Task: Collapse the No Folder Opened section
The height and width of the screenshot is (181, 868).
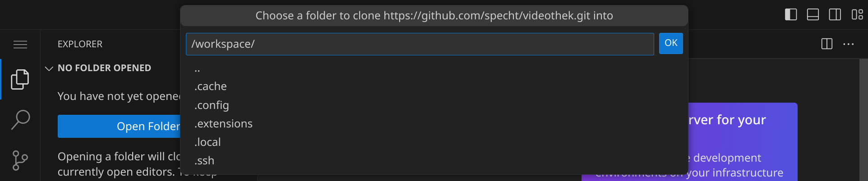Action: pyautogui.click(x=49, y=68)
